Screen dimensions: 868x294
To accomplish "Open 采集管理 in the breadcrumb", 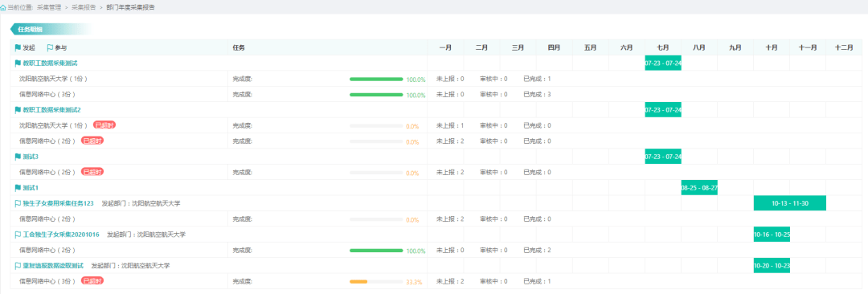I will (x=49, y=7).
